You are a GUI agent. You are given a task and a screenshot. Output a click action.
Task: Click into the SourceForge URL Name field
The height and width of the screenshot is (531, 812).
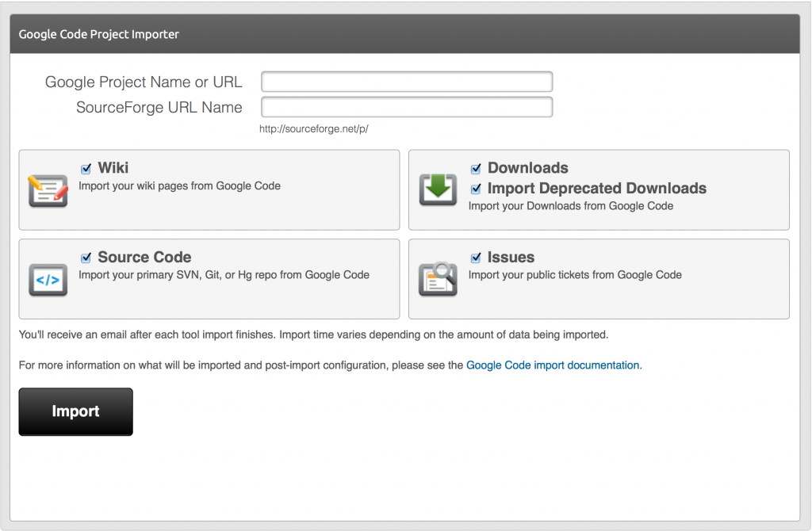[x=406, y=107]
